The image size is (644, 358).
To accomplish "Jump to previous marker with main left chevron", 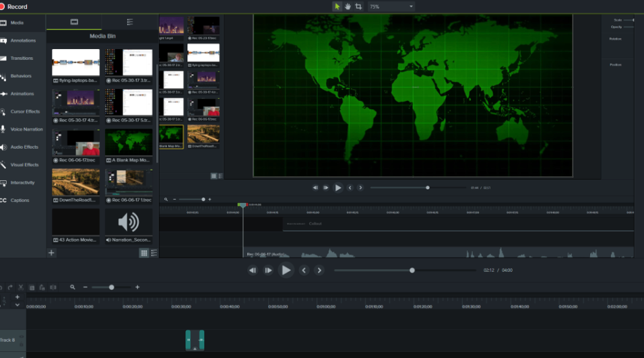I will click(x=304, y=271).
